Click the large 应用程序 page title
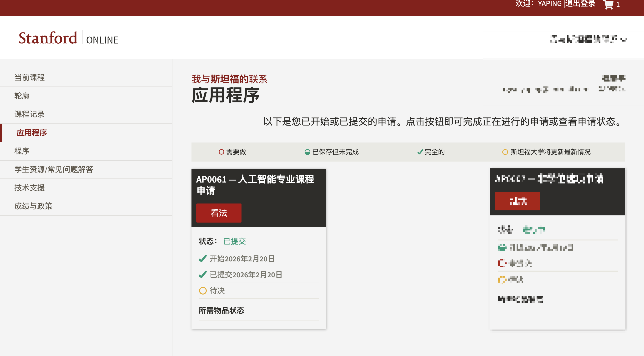Viewport: 644px width, 356px height. pyautogui.click(x=226, y=95)
